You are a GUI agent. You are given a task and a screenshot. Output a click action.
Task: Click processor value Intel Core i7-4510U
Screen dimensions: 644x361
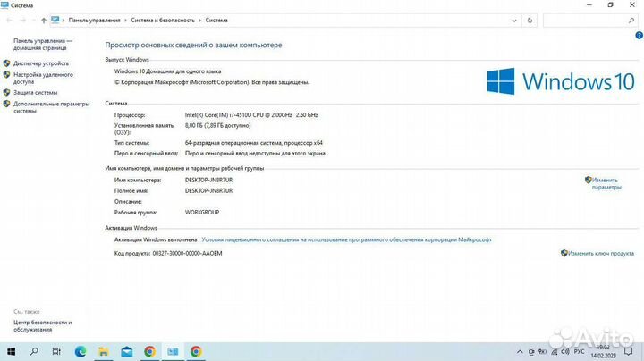[x=251, y=115]
